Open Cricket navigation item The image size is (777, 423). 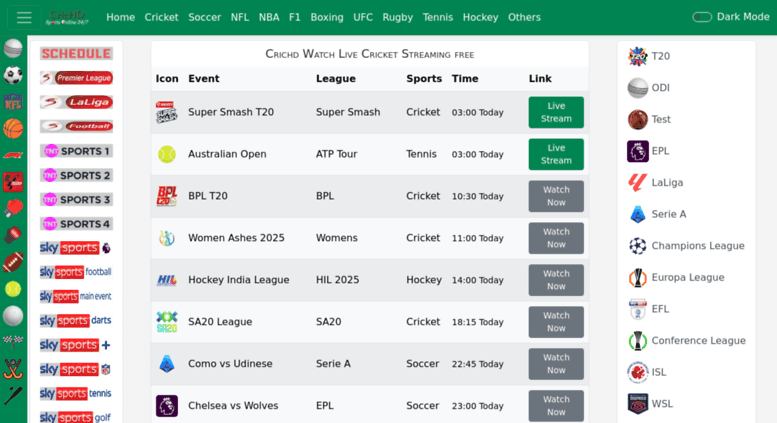(x=161, y=17)
